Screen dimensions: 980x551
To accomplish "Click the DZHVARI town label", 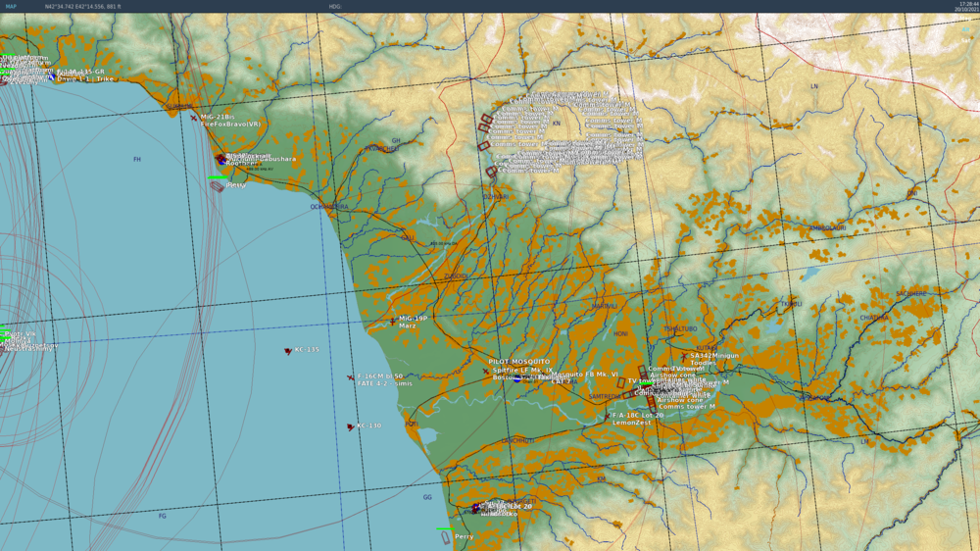I will pos(496,197).
